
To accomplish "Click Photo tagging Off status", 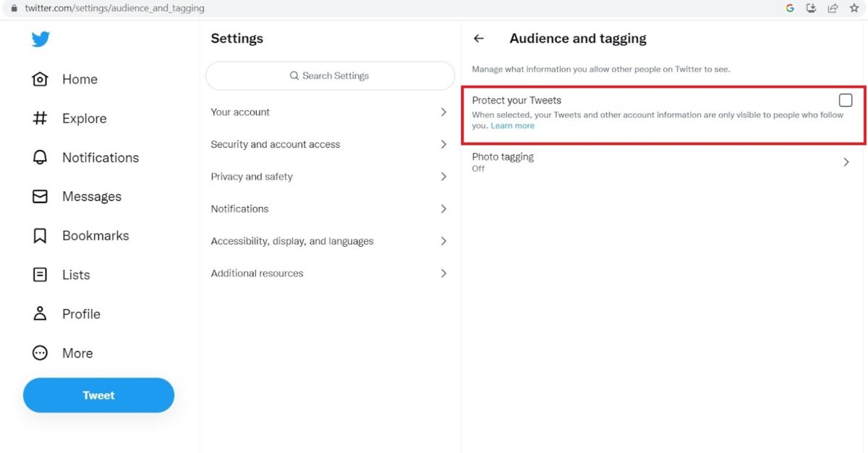I will click(x=478, y=169).
